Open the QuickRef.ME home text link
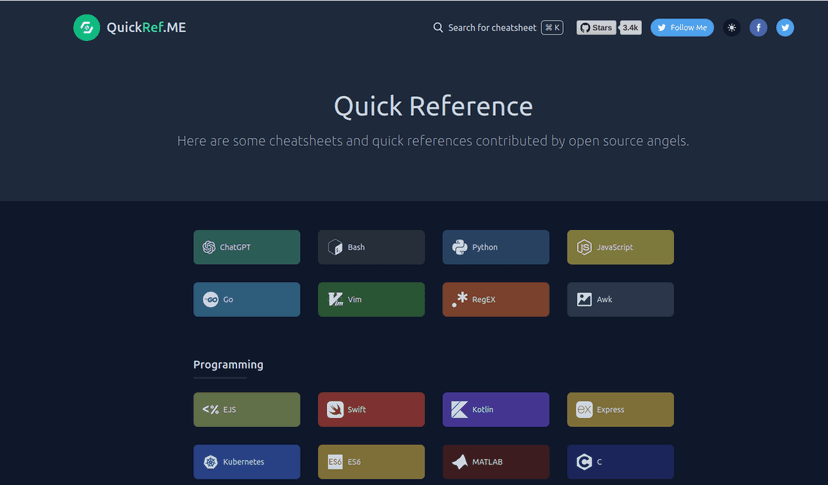This screenshot has height=485, width=828. (146, 27)
